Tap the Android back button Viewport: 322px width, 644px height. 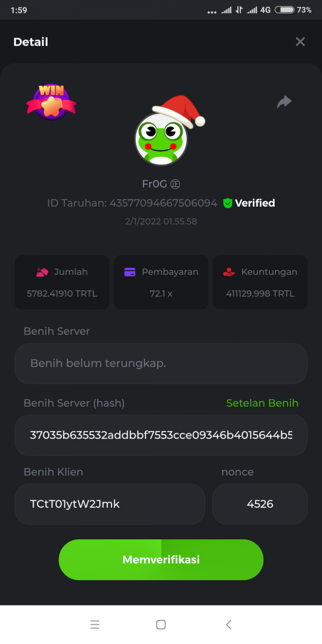pyautogui.click(x=229, y=624)
